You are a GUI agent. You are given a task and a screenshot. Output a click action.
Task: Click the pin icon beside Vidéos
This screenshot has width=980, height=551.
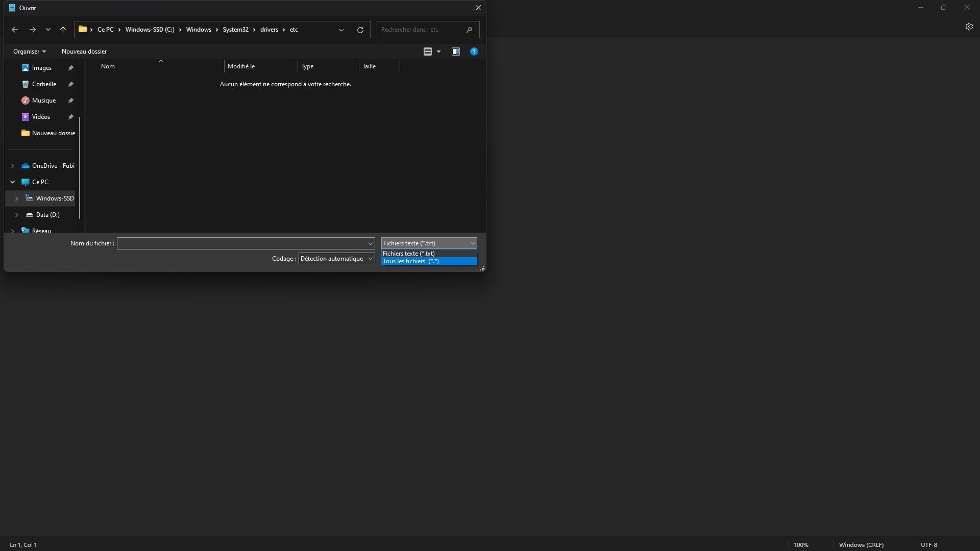coord(71,117)
